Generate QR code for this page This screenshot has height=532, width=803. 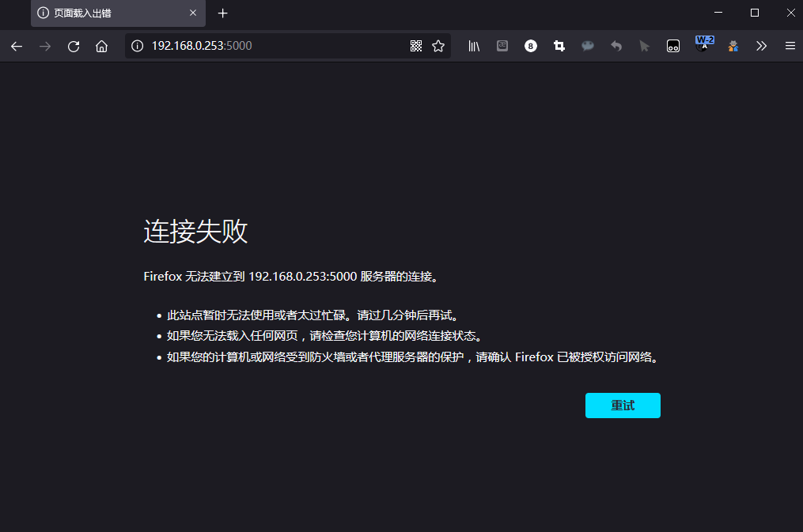tap(416, 46)
